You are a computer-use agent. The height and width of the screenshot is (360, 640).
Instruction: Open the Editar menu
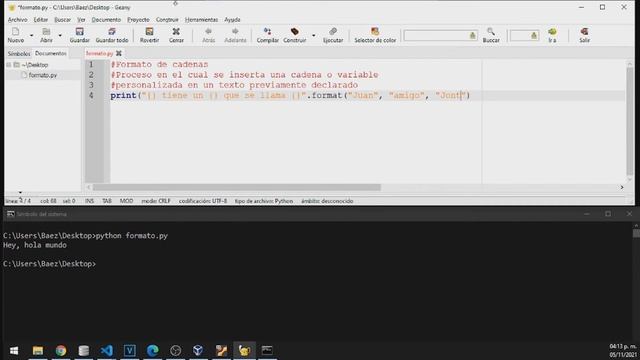pyautogui.click(x=40, y=20)
